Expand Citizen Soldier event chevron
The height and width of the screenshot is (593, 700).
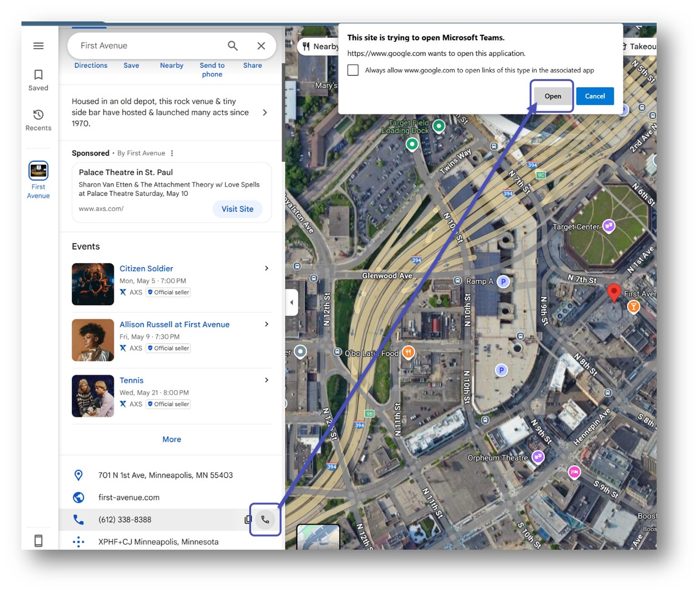tap(267, 268)
